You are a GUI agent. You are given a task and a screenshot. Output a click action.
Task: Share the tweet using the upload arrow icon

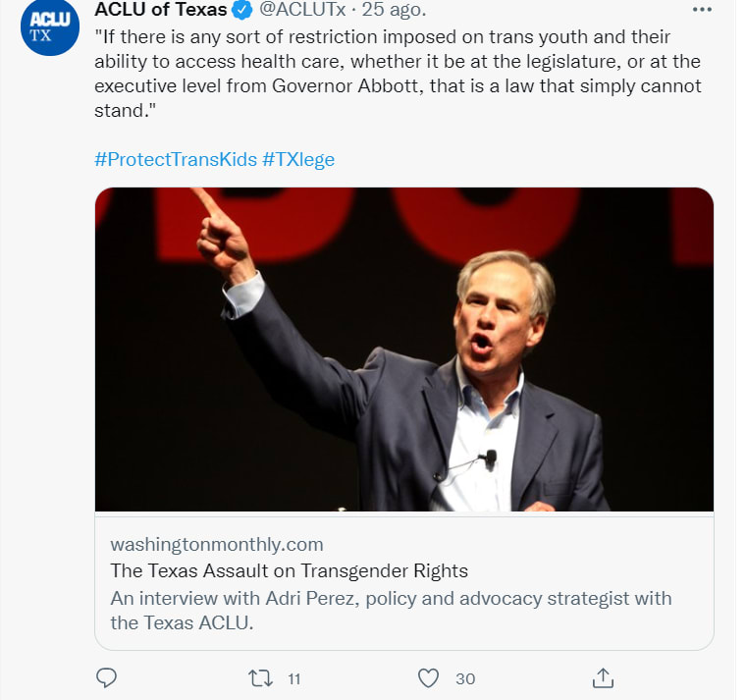pos(604,677)
